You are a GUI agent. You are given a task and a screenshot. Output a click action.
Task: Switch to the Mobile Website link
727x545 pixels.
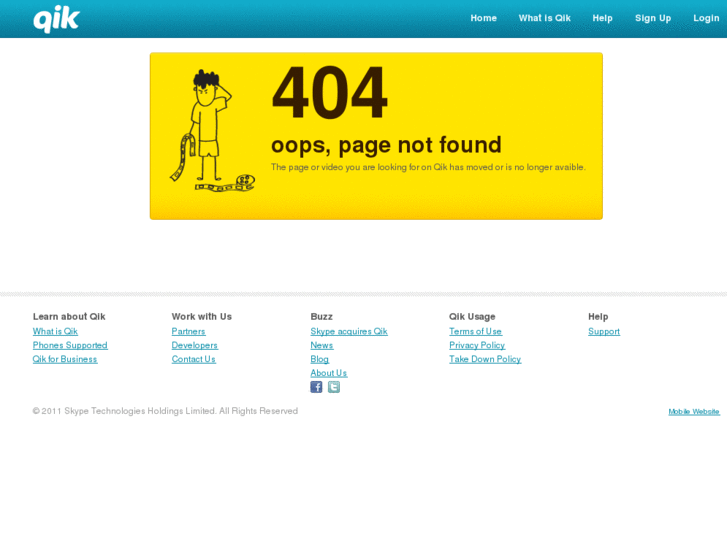(694, 411)
